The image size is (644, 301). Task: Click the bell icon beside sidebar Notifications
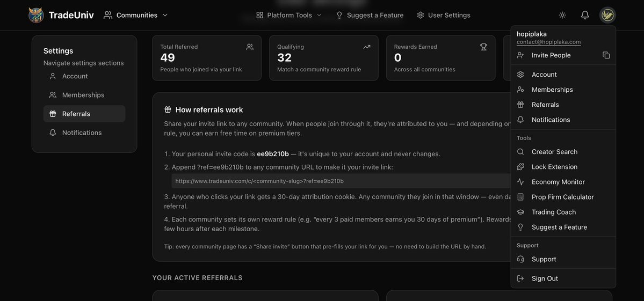[53, 133]
